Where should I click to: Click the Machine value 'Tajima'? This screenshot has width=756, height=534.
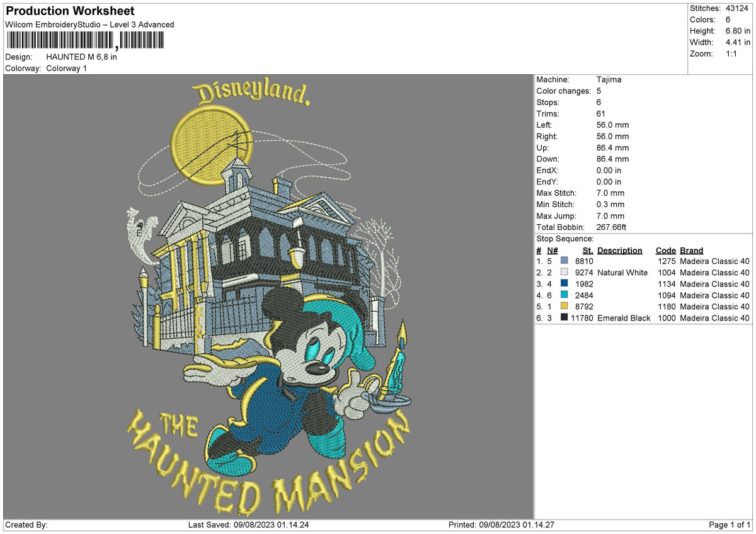[x=608, y=79]
